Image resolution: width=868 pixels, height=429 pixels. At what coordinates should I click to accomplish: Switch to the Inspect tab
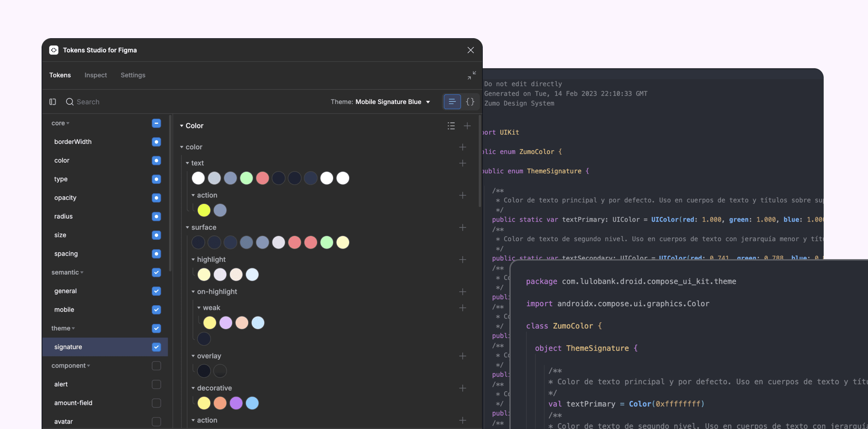pyautogui.click(x=95, y=75)
